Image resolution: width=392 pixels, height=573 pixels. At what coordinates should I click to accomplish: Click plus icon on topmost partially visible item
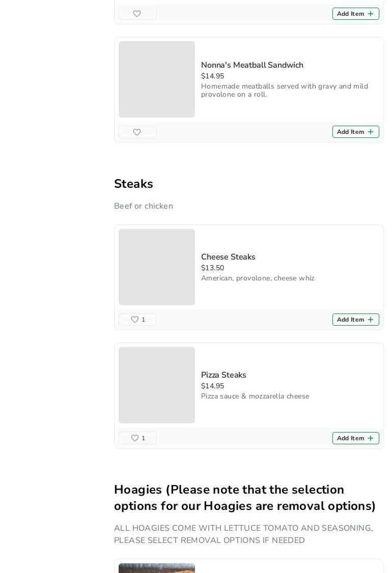[x=371, y=14]
